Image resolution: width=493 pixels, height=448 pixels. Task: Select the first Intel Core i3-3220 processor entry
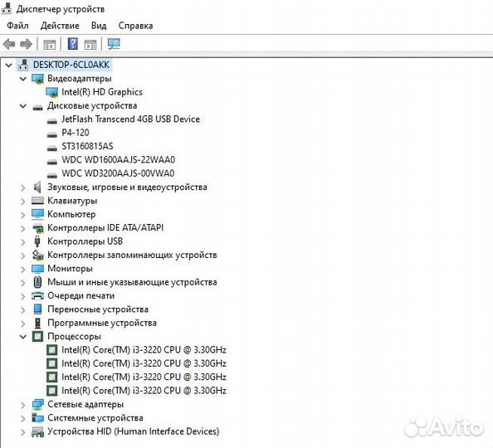[144, 349]
